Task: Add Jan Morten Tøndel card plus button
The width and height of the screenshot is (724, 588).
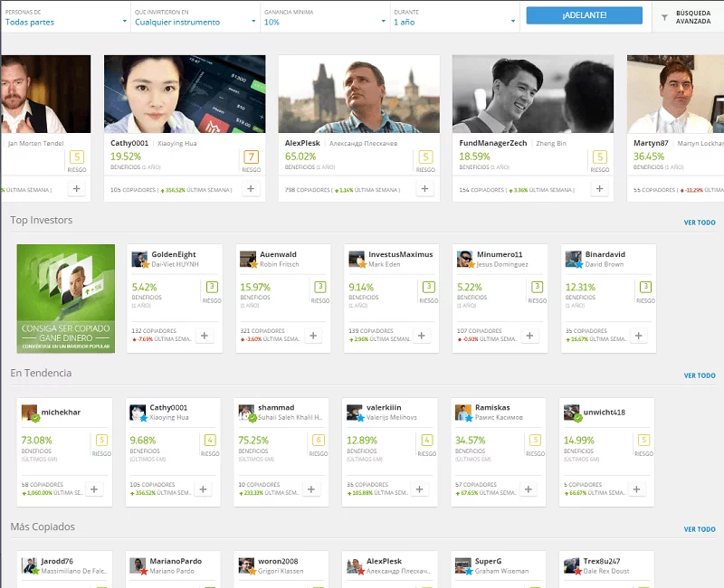Action: click(77, 188)
